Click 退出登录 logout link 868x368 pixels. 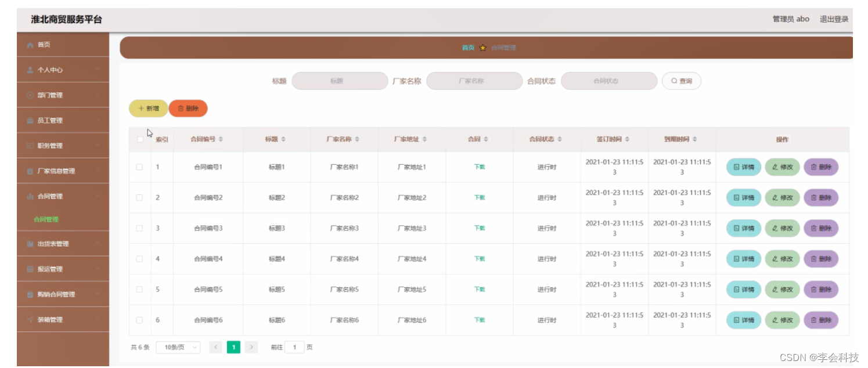(x=834, y=19)
